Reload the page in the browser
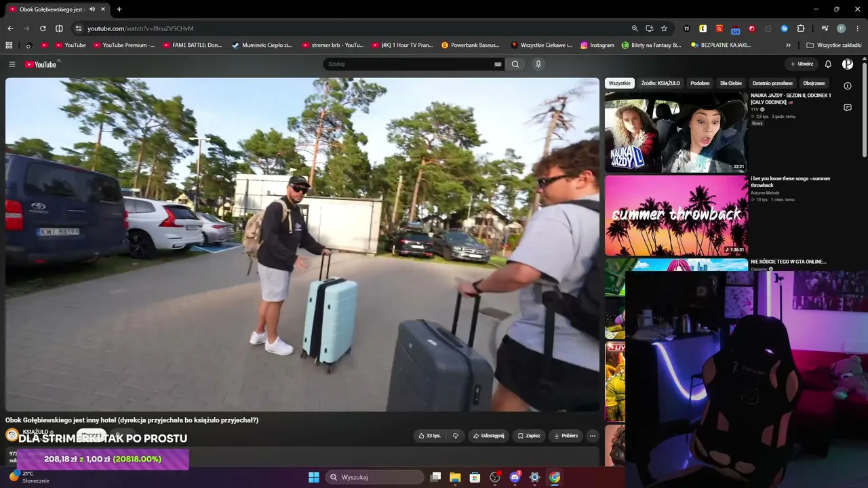 [43, 28]
